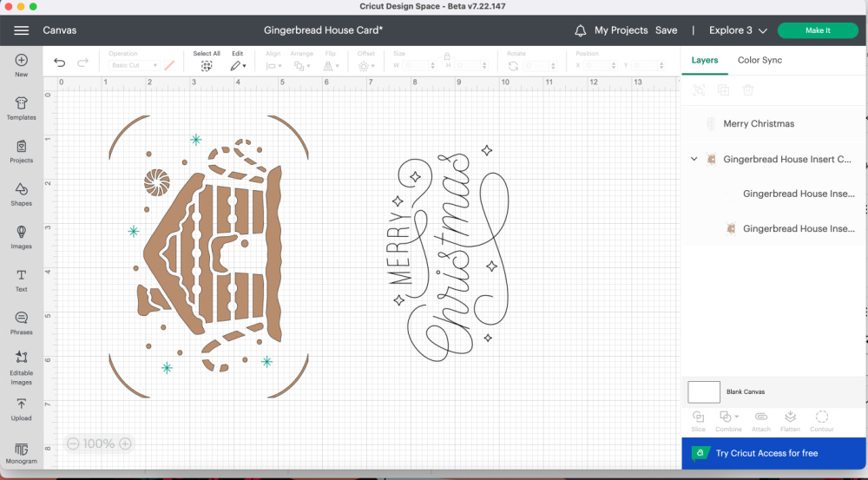Open the Explore 3 machine dropdown
Viewport: 868px width, 480px height.
738,30
